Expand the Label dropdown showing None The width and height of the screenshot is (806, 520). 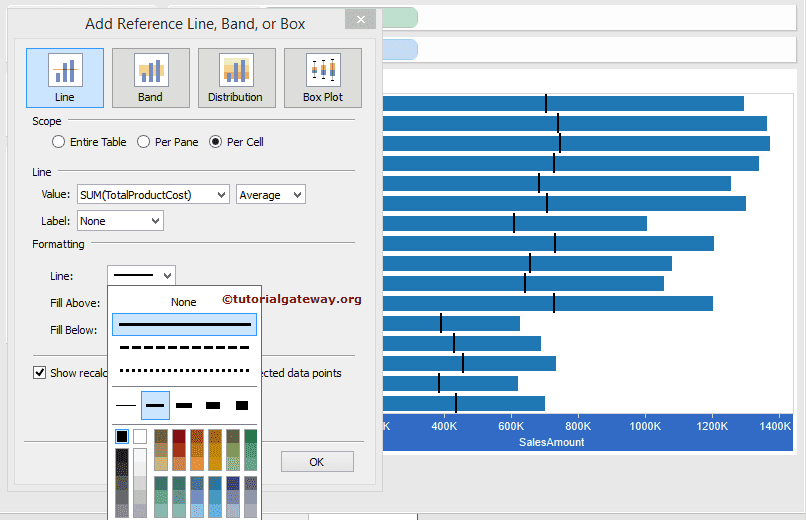point(120,220)
